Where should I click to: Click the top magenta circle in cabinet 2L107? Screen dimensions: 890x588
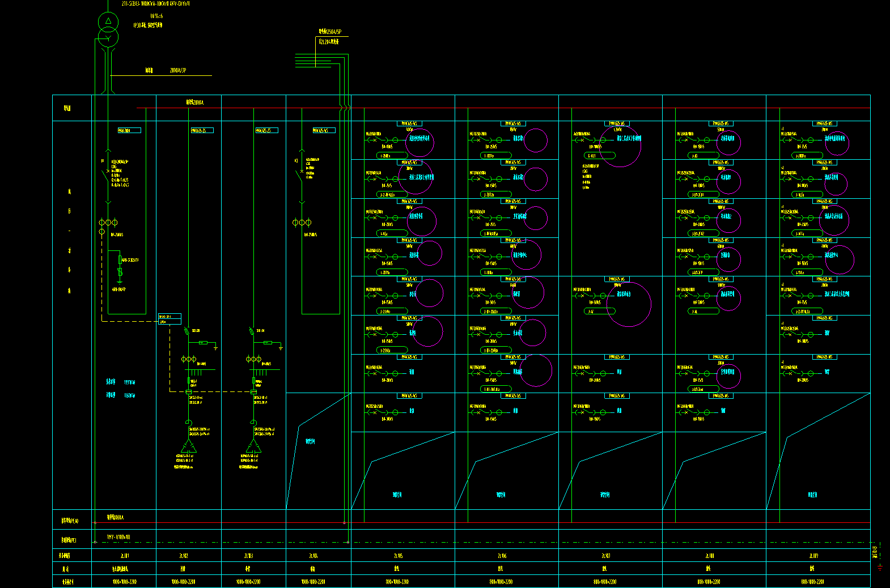pos(620,146)
